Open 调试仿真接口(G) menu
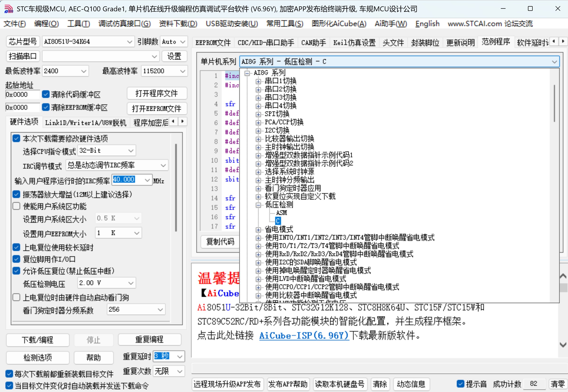The height and width of the screenshot is (392, 568). coord(124,24)
